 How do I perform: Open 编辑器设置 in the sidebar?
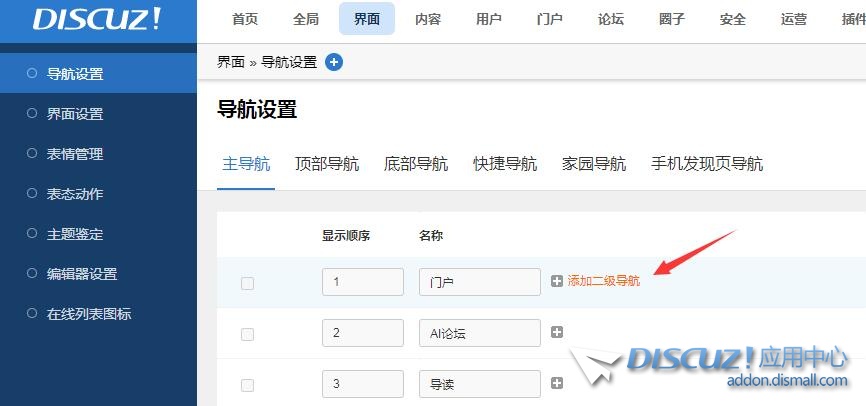[x=82, y=274]
